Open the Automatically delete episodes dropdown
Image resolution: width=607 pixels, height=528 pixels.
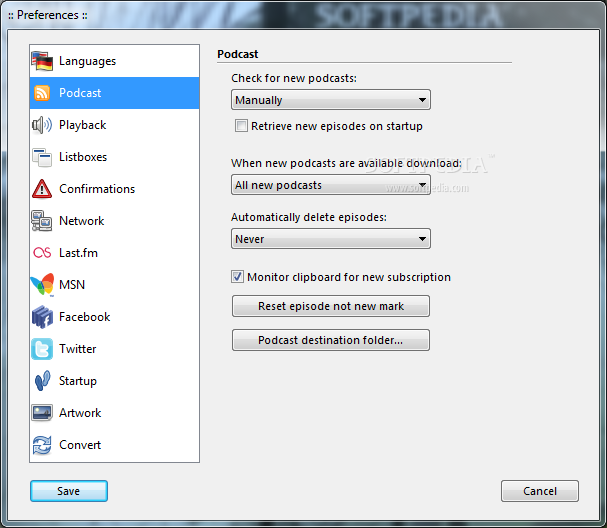coord(331,239)
